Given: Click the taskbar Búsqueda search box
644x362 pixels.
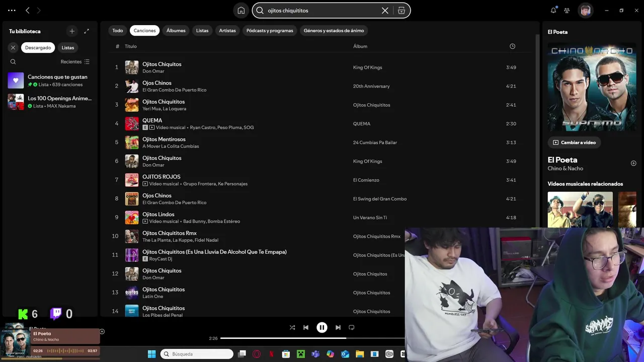Looking at the screenshot, I should pyautogui.click(x=197, y=354).
